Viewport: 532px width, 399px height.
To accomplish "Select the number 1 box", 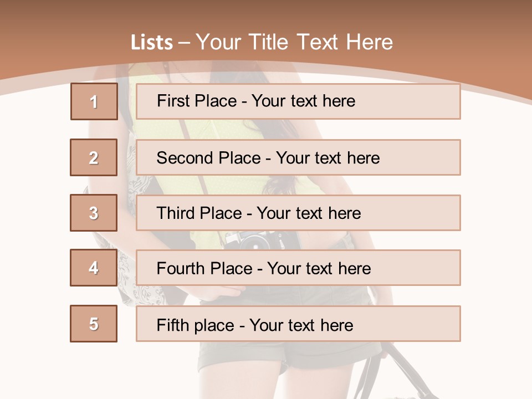I will pyautogui.click(x=94, y=101).
